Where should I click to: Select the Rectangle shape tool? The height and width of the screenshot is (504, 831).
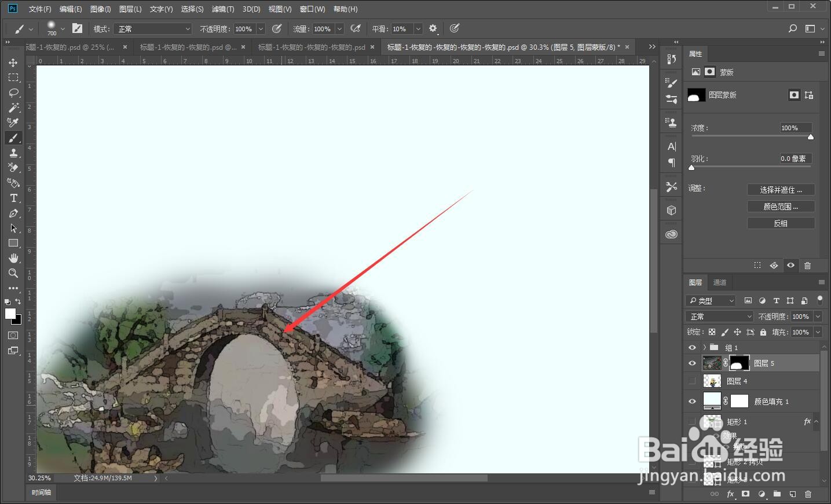(x=13, y=243)
